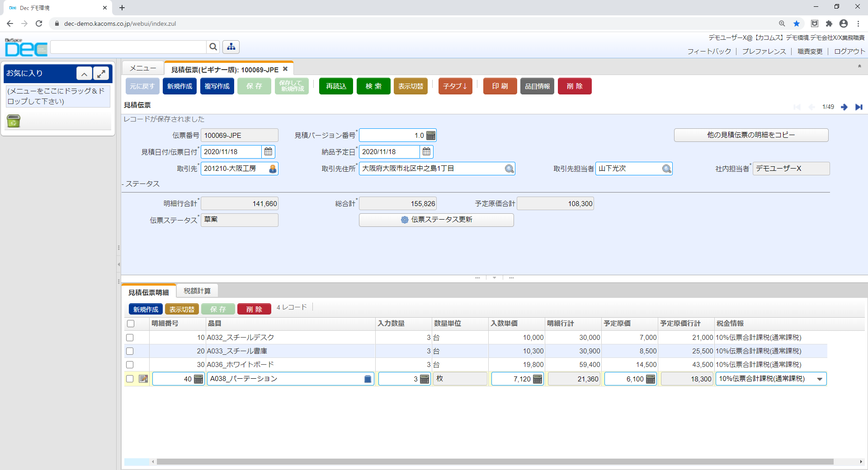Click the main toolbar 表示切替 button

point(411,86)
